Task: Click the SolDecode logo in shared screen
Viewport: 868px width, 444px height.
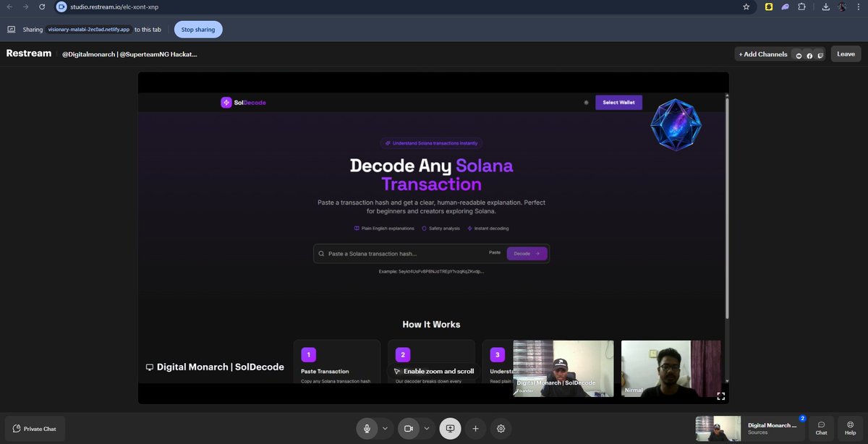Action: [244, 103]
